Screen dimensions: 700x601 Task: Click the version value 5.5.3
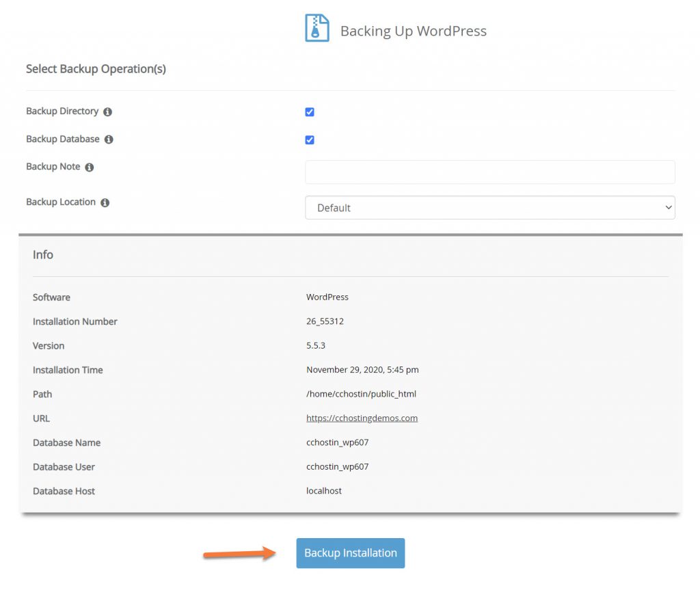click(x=316, y=346)
